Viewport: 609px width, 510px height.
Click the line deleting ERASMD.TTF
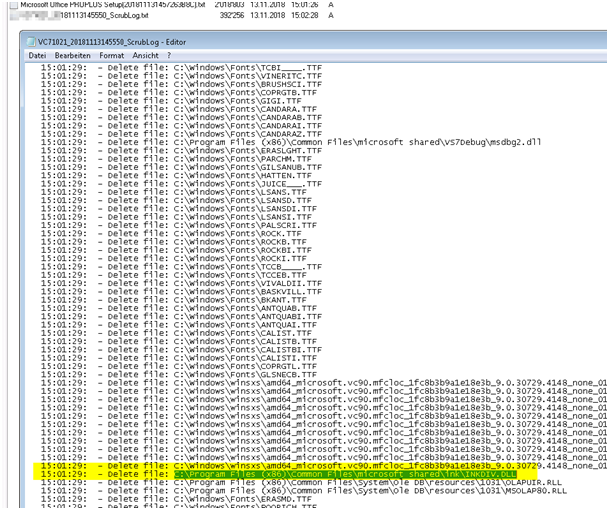point(176,499)
